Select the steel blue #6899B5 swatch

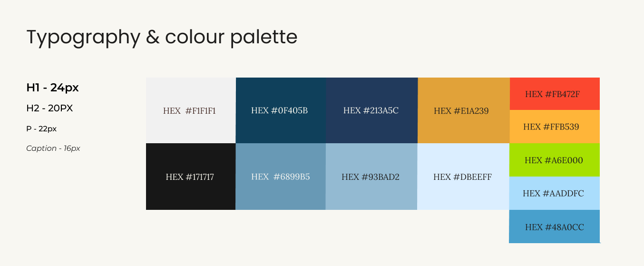click(281, 177)
